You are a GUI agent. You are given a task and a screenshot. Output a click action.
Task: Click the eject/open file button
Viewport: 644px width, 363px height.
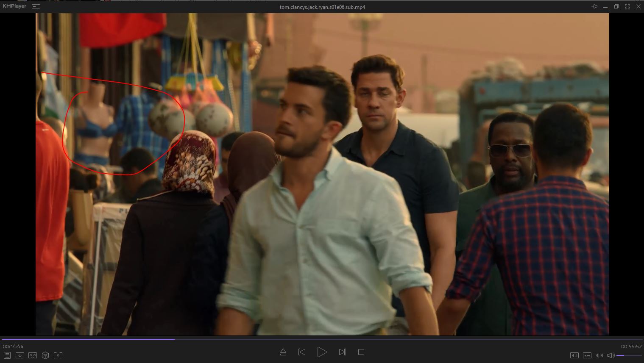[283, 352]
